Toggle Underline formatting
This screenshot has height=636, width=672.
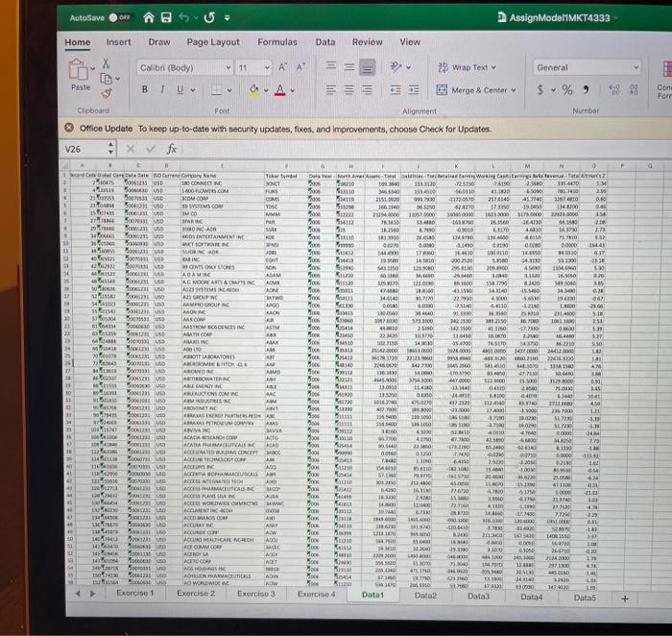click(x=180, y=89)
